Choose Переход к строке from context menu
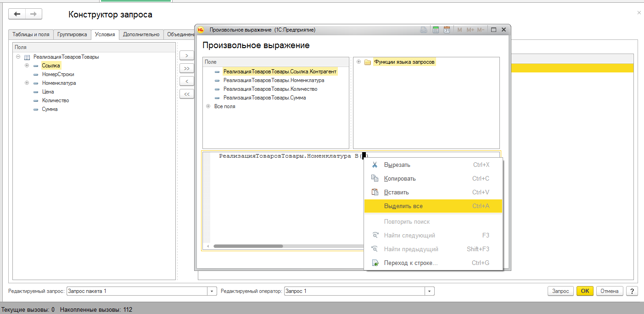The width and height of the screenshot is (644, 314). coord(433,263)
